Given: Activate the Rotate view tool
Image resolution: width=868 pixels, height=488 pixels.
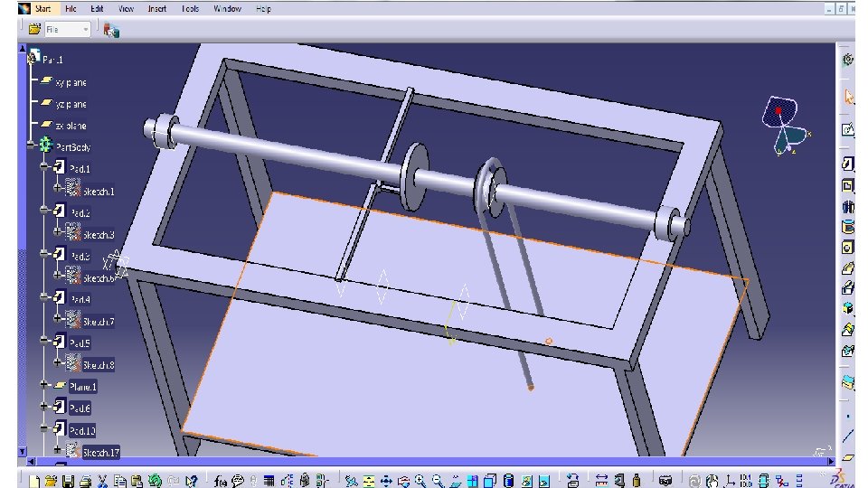Looking at the screenshot, I should pyautogui.click(x=403, y=482).
